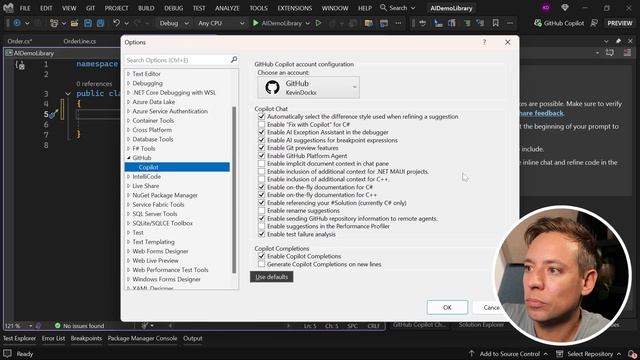The width and height of the screenshot is (640, 360).
Task: Uncheck Automatically select the difference style
Action: pyautogui.click(x=262, y=116)
